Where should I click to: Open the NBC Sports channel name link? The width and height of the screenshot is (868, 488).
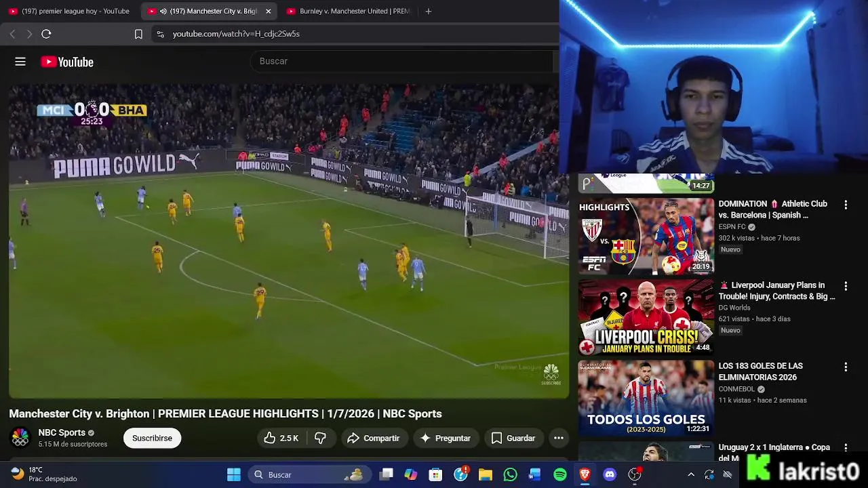(x=62, y=432)
